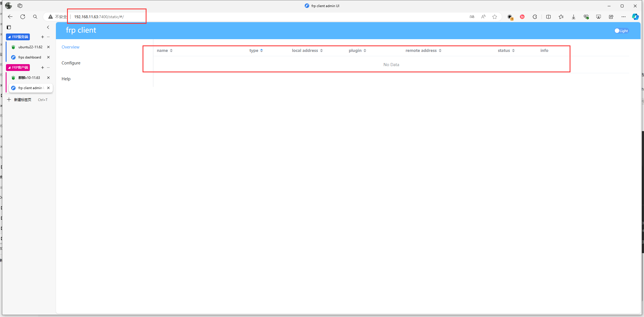Image resolution: width=644 pixels, height=317 pixels.
Task: Click the browser refresh icon
Action: (x=23, y=17)
